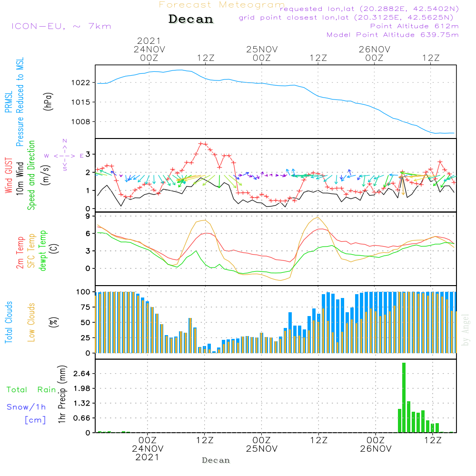Click the bottom '00Z 24NOV 2021' axis label
Viewport: 476px width, 476px height.
pos(148,449)
